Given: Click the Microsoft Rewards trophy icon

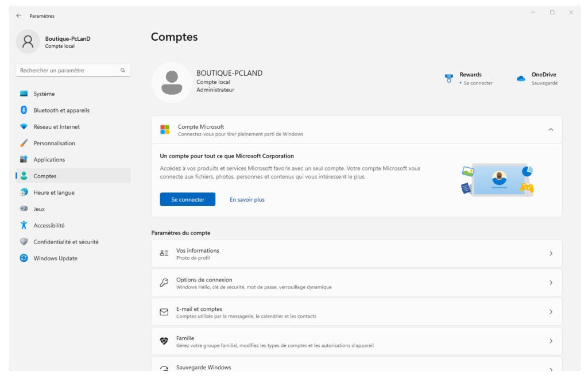Looking at the screenshot, I should pos(449,78).
